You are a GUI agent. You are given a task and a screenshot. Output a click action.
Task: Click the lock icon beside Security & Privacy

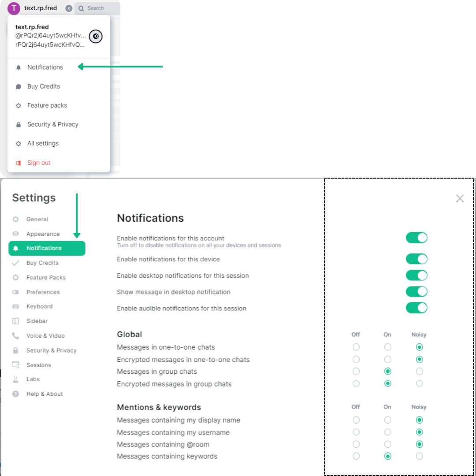19,125
